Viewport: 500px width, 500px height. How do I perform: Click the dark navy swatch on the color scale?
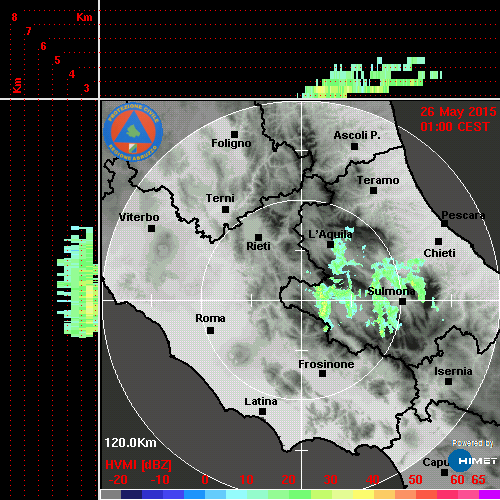[131, 494]
